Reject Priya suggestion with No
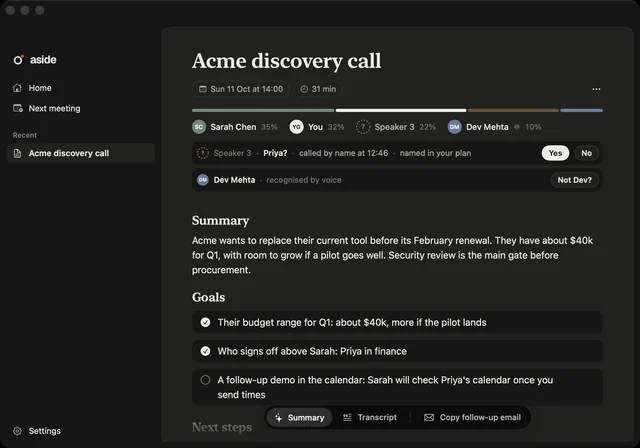The height and width of the screenshot is (448, 640). point(587,153)
